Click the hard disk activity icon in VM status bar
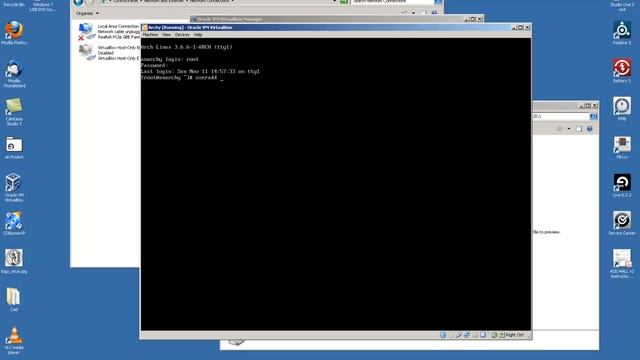This screenshot has height=360, width=640. [443, 335]
